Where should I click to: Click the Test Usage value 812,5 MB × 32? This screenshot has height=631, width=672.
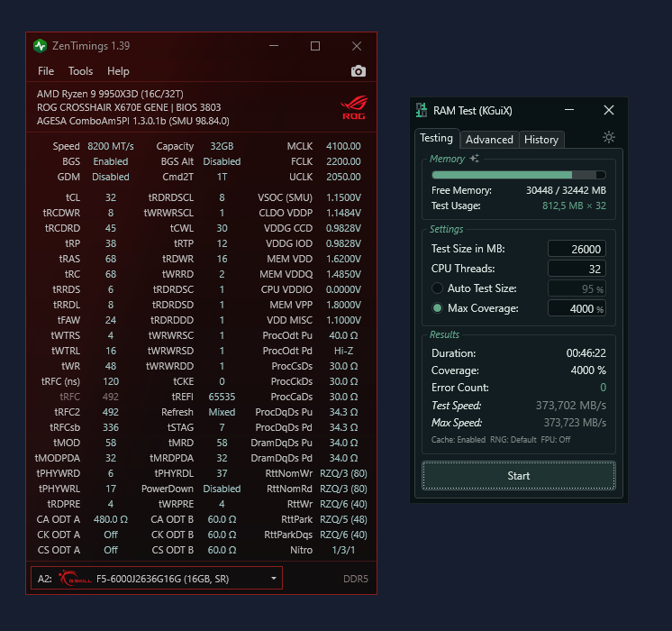pos(574,206)
